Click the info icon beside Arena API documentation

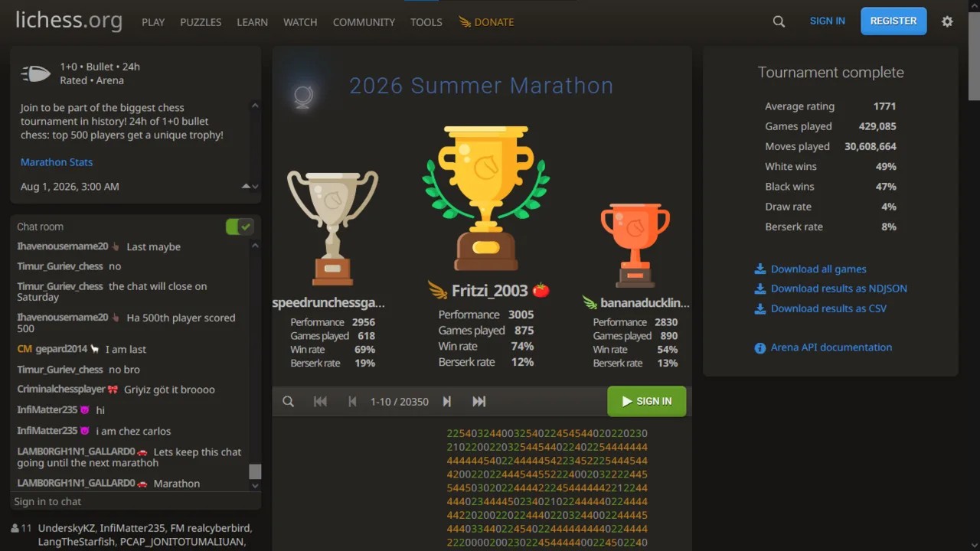pos(760,347)
